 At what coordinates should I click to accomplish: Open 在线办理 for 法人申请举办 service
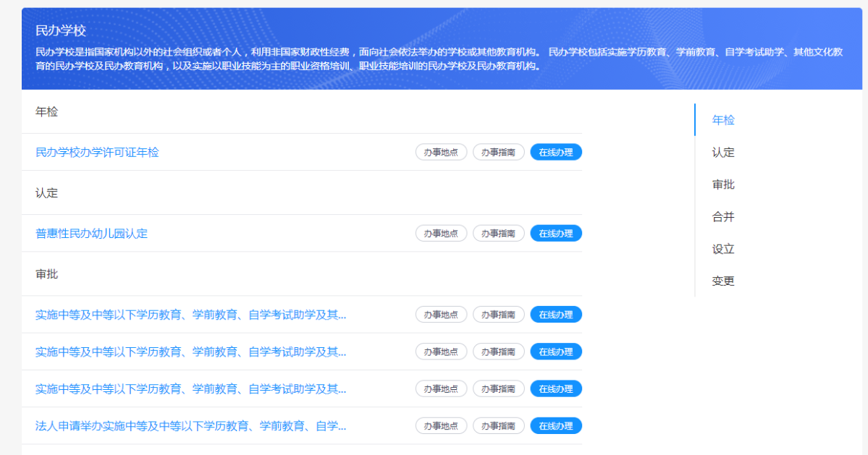[x=555, y=425]
